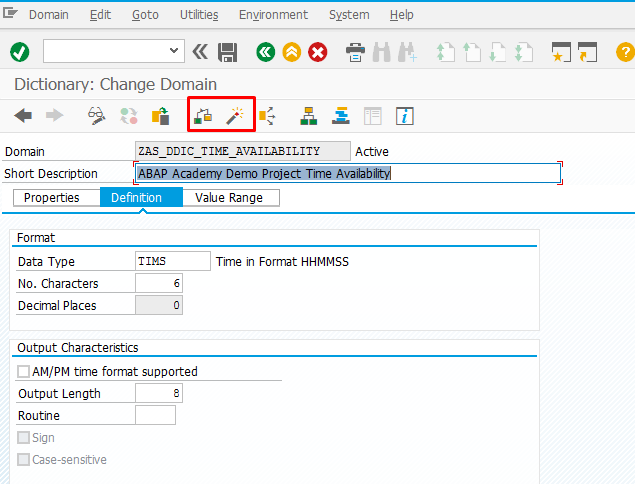Click the Where-Used List icon

267,116
